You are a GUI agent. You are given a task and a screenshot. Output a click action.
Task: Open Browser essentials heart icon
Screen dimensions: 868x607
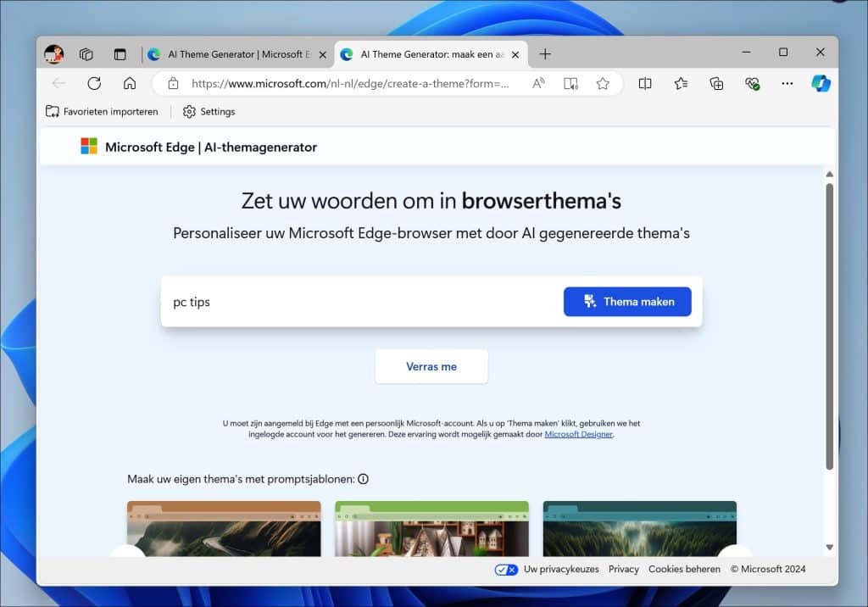click(752, 84)
